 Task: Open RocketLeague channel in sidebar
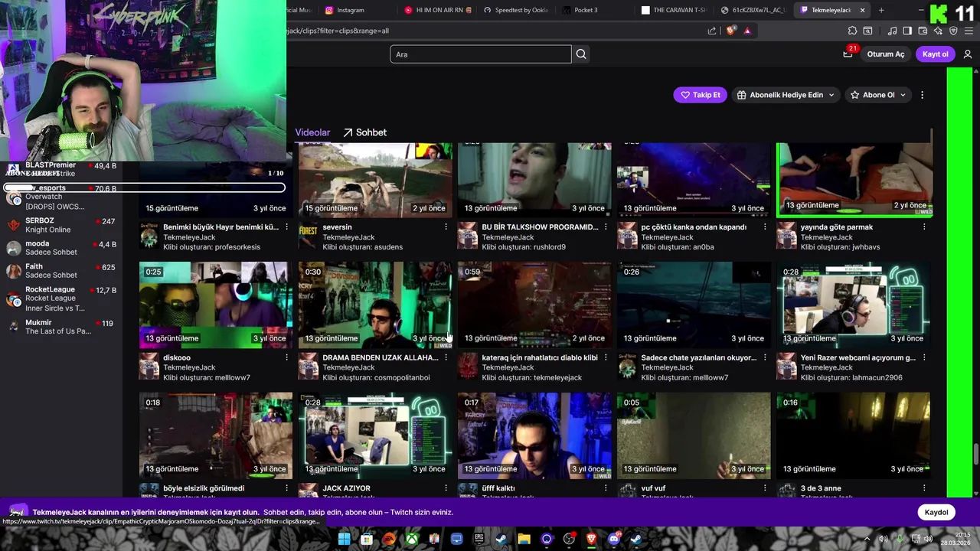coord(61,298)
